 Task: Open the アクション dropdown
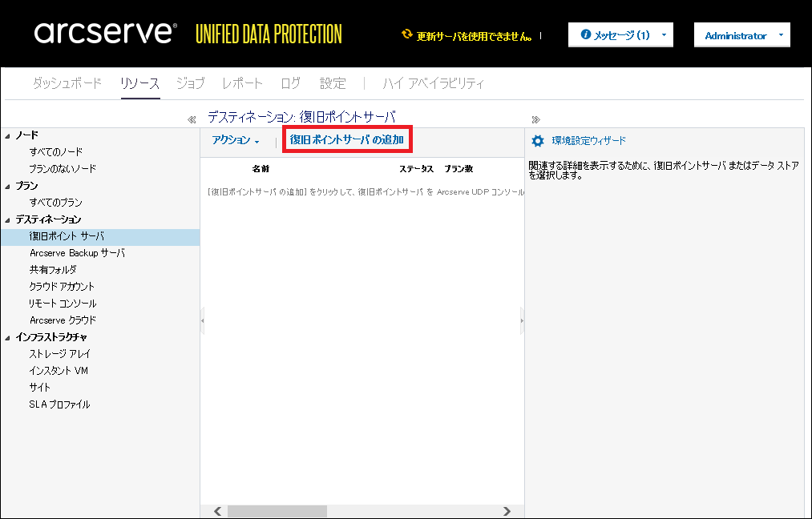click(236, 139)
